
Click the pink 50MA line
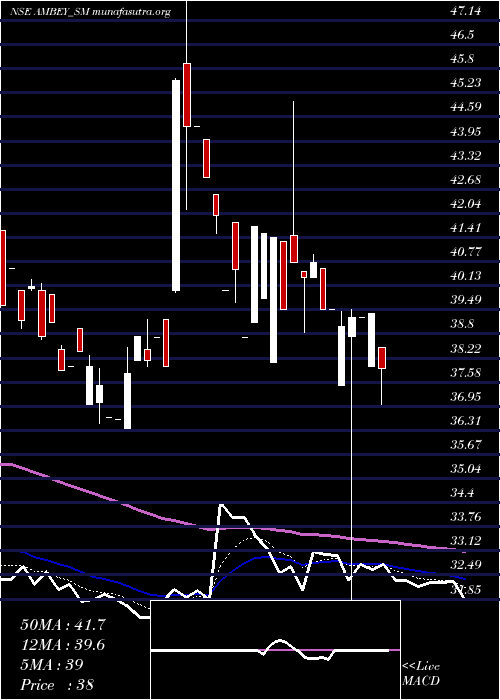pyautogui.click(x=232, y=529)
